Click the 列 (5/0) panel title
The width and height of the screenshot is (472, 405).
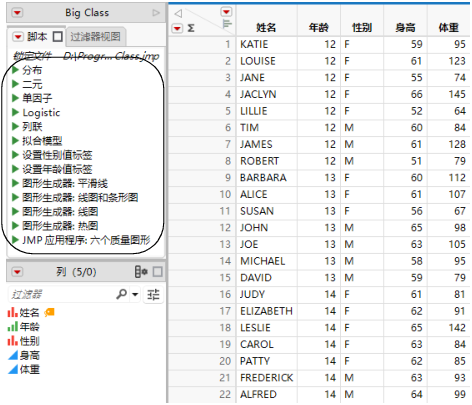point(76,272)
